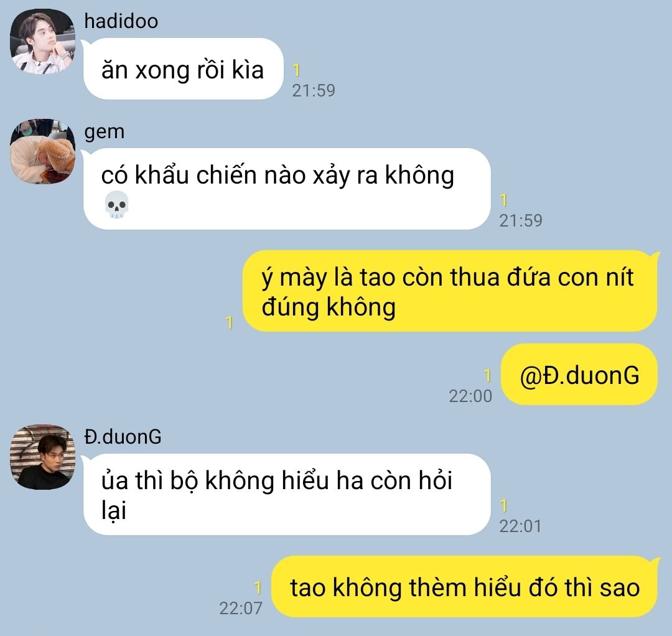Viewport: 672px width, 636px height.
Task: Open Đ.duonG's profile avatar
Action: tap(42, 457)
